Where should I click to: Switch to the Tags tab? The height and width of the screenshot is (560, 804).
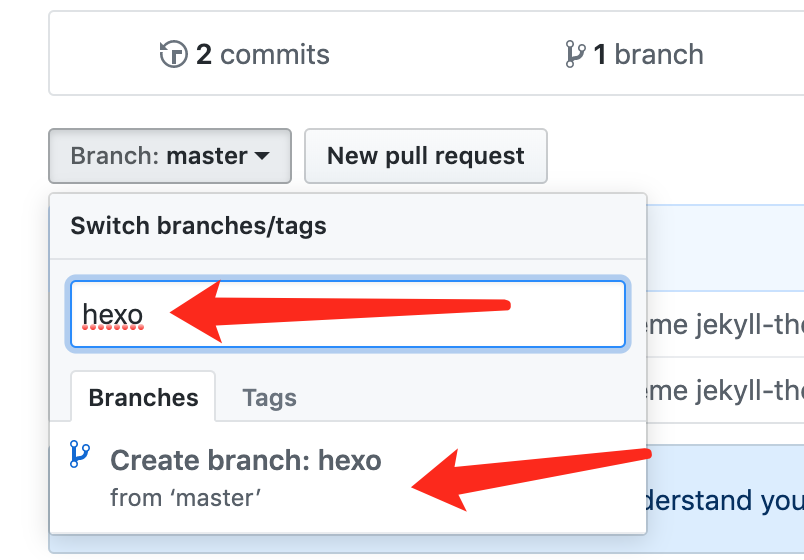(269, 398)
